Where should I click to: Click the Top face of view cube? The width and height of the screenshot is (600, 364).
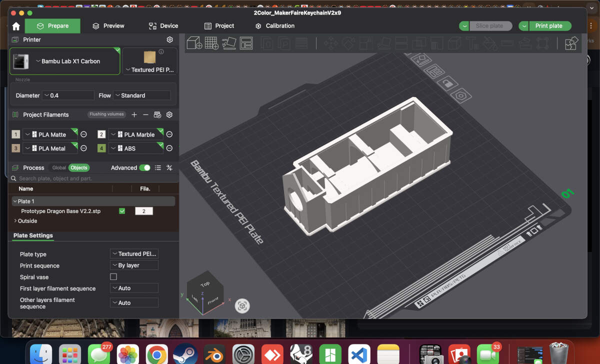[205, 284]
